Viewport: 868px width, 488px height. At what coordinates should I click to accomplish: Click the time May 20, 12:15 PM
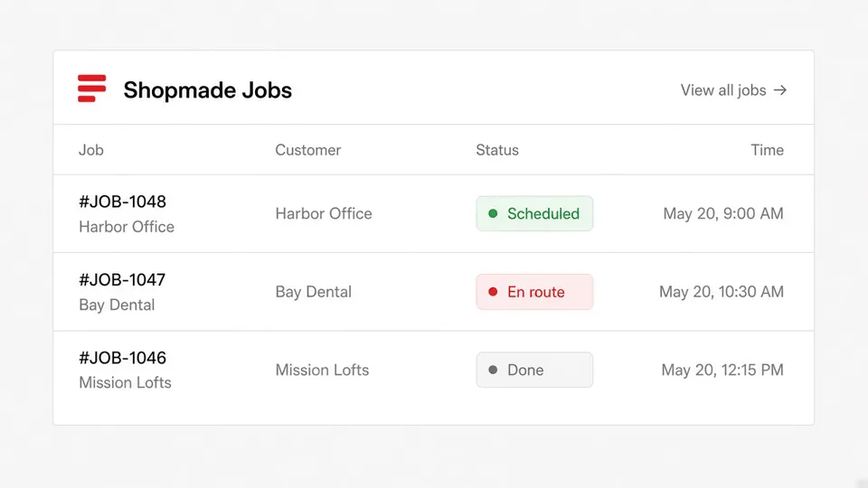click(722, 370)
